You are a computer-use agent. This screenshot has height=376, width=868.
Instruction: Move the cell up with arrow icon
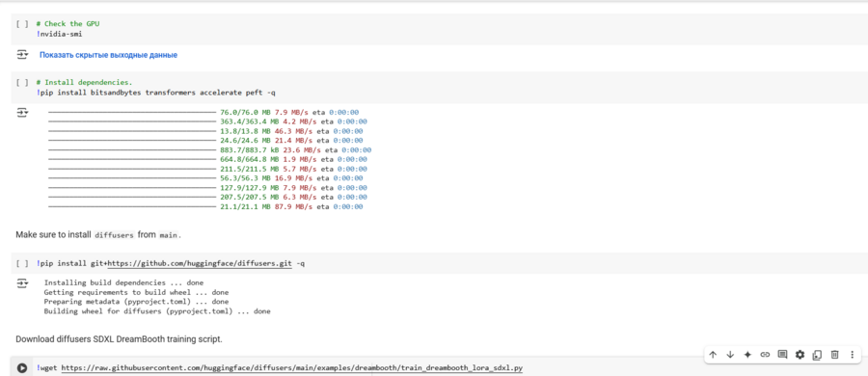coord(713,355)
